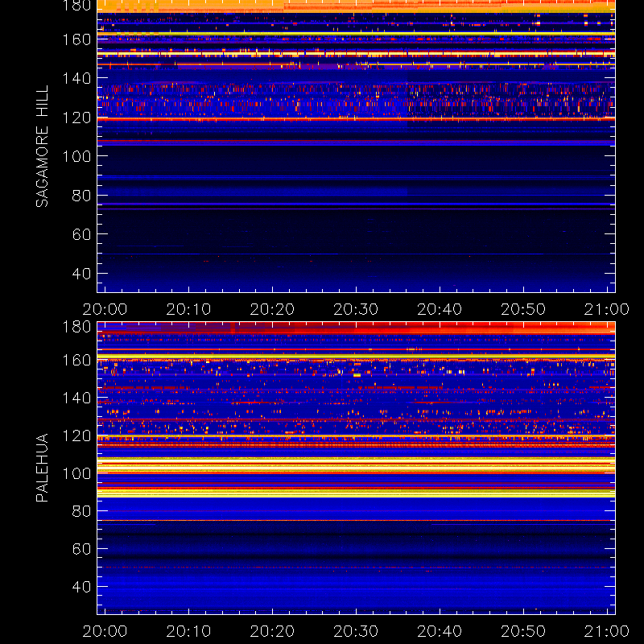Click 20:50 under the Sagamore Hill plot
This screenshot has width=644, height=644.
(523, 309)
